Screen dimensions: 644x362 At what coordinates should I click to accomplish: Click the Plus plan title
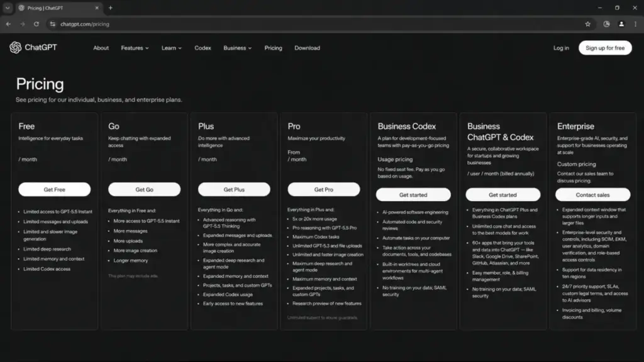pyautogui.click(x=206, y=126)
